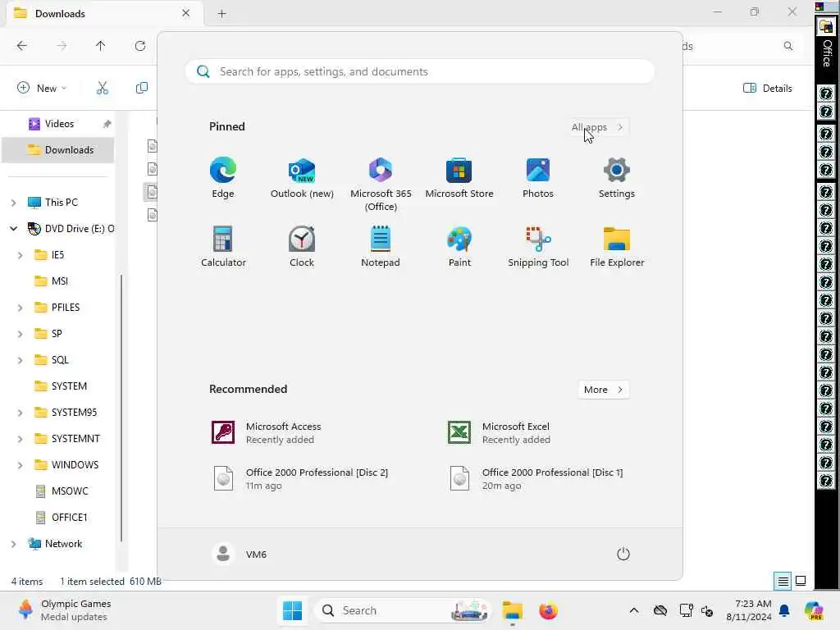Open Olympic Games widget on taskbar
840x630 pixels.
pos(64,610)
